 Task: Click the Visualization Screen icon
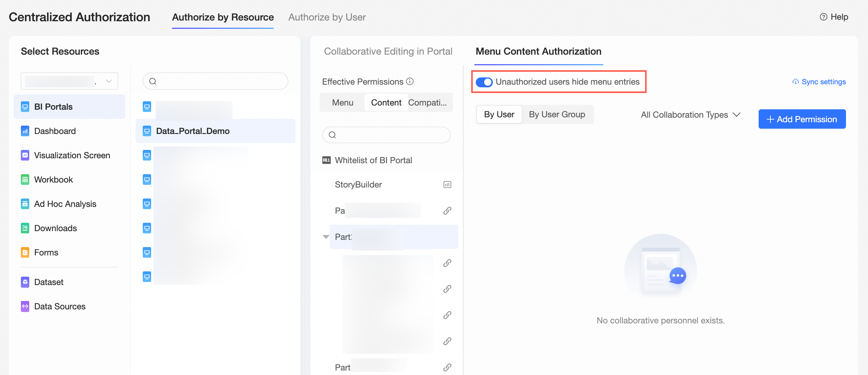(x=25, y=155)
